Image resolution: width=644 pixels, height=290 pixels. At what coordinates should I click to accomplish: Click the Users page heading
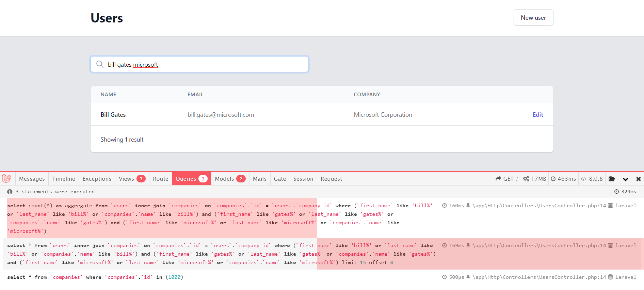pos(107,18)
